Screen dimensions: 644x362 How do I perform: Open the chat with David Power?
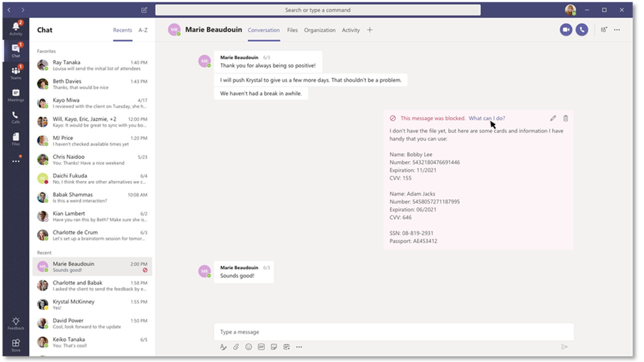pos(92,323)
